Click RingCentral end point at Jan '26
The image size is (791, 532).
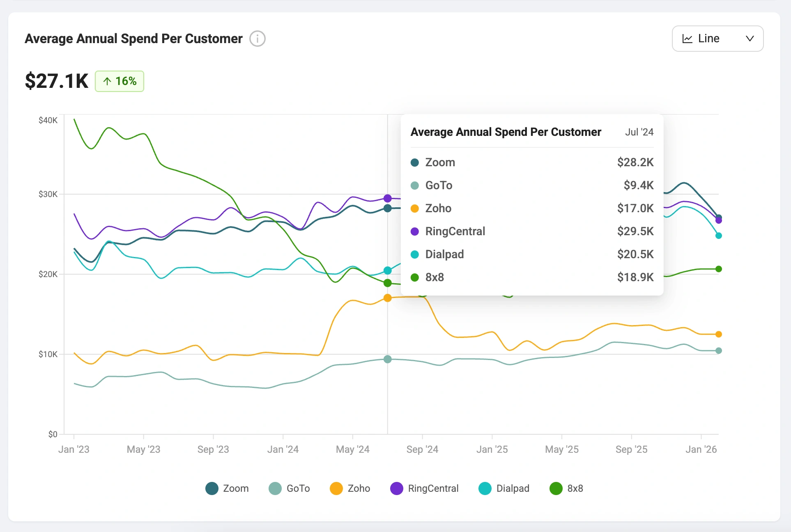coord(719,221)
